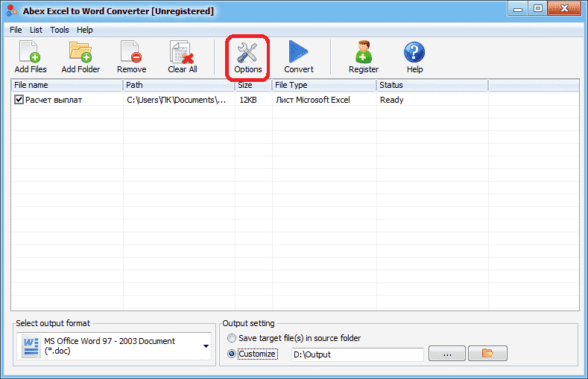
Task: Close the Abex converter window
Action: click(x=564, y=9)
